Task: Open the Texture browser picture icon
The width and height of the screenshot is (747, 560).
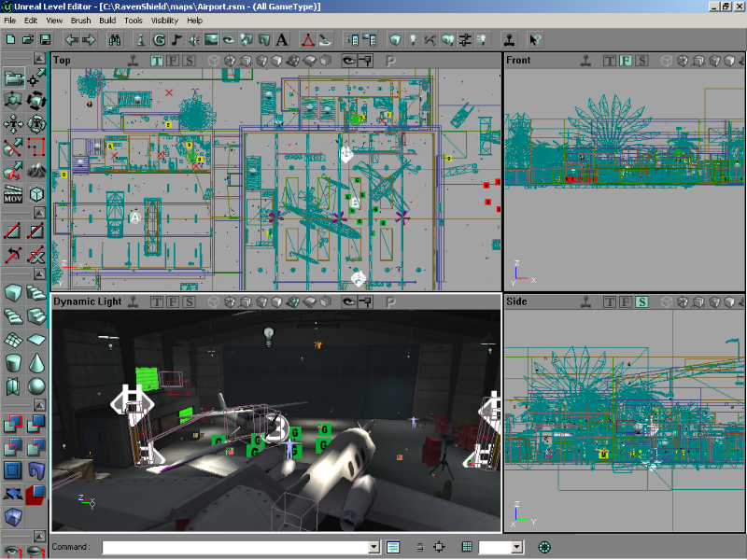Action: [211, 40]
